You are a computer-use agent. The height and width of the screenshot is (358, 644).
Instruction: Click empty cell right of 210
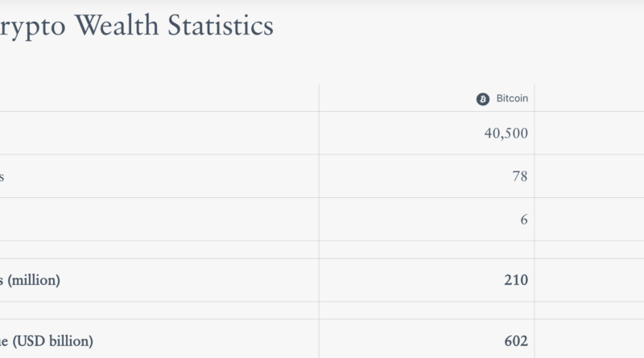tap(589, 280)
